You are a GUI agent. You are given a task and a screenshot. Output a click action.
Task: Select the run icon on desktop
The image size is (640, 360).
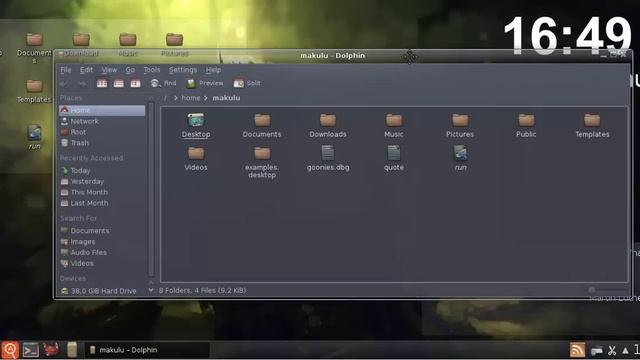point(34,138)
